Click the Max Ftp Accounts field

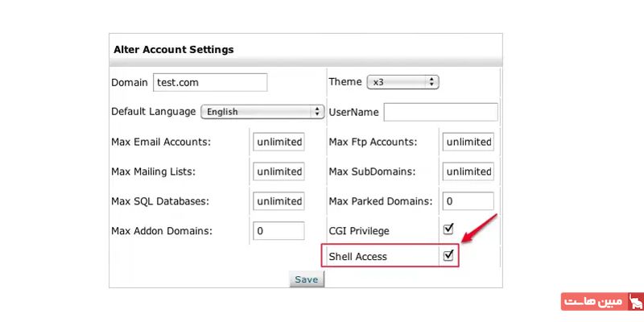(468, 142)
